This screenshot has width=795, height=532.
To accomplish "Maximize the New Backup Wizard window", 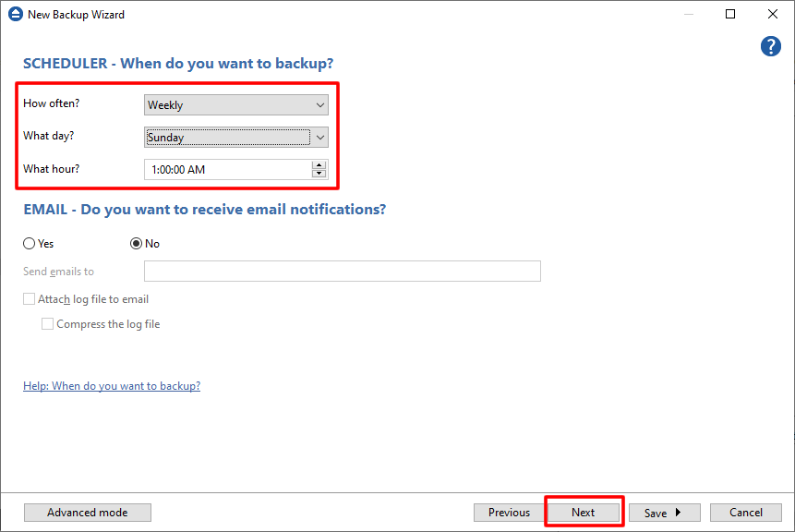I will click(730, 15).
